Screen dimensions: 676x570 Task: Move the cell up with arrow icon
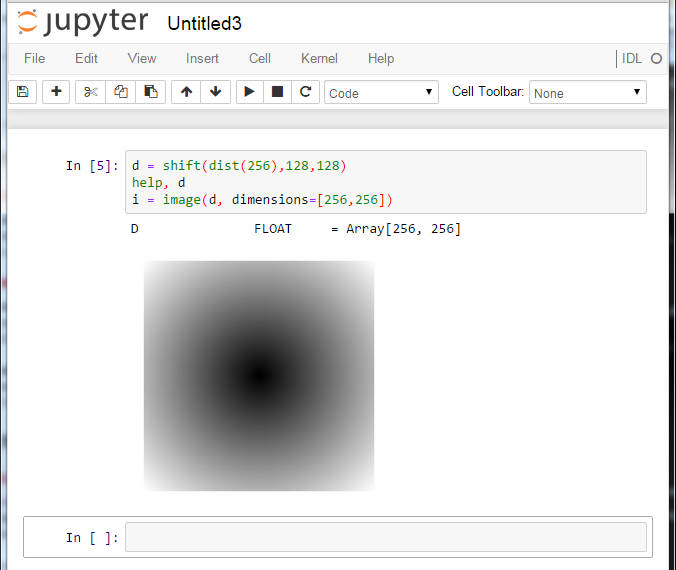[186, 92]
